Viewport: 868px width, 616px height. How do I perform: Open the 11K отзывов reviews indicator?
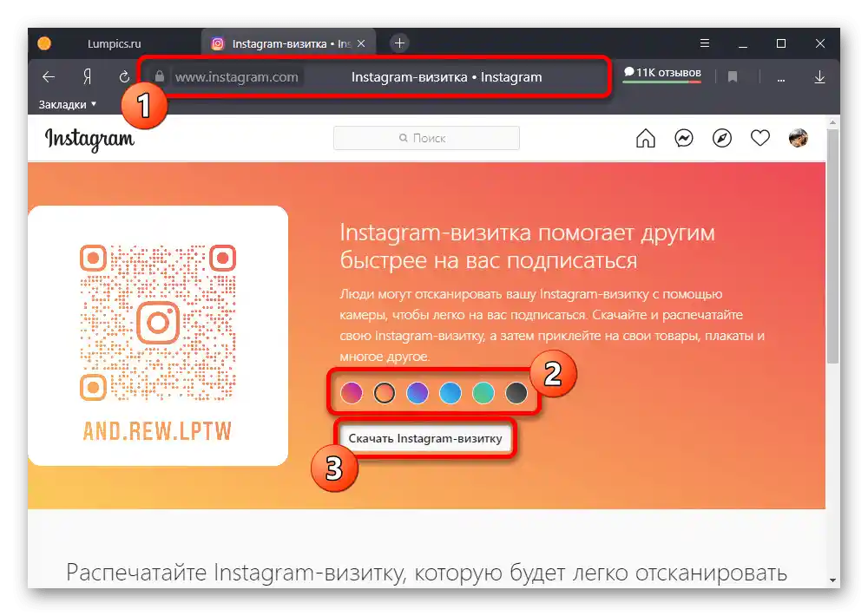[662, 74]
